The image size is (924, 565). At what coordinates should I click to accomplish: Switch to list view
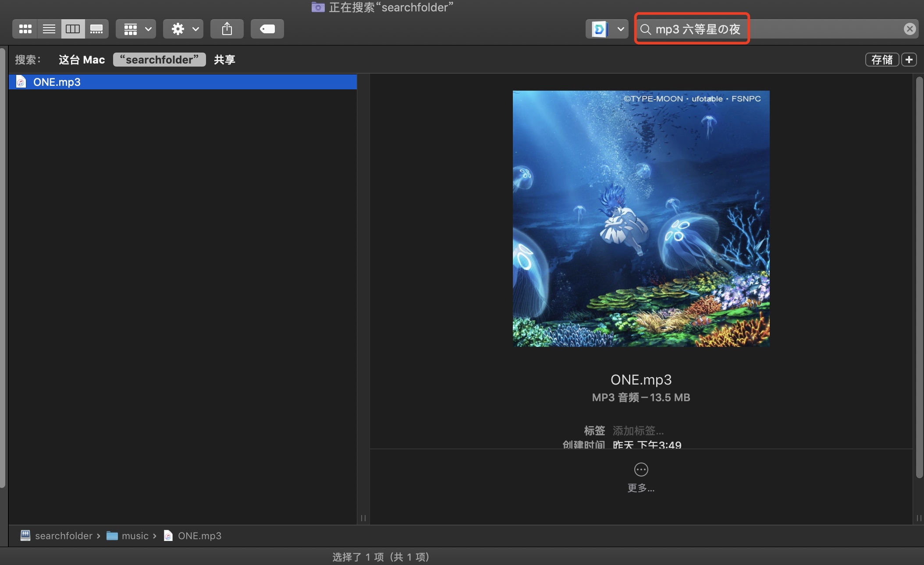coord(49,29)
